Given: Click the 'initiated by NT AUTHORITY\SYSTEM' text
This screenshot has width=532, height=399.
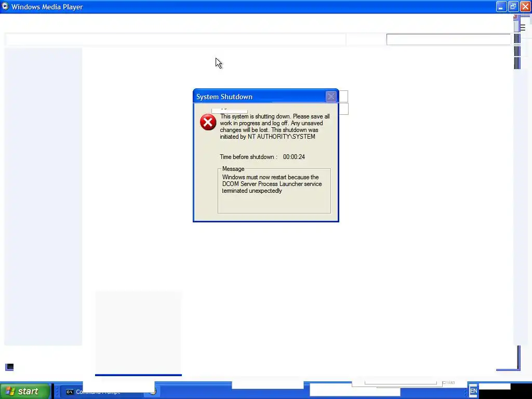Looking at the screenshot, I should pyautogui.click(x=268, y=137).
